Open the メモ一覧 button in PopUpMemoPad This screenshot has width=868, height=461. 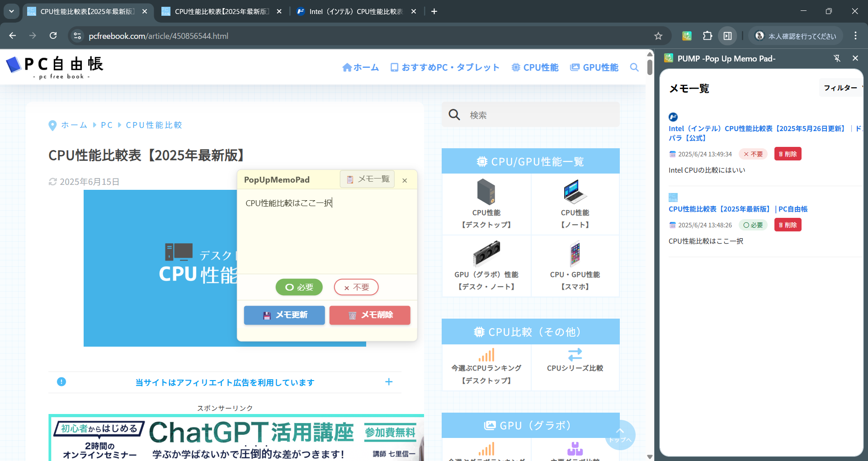[x=367, y=179]
